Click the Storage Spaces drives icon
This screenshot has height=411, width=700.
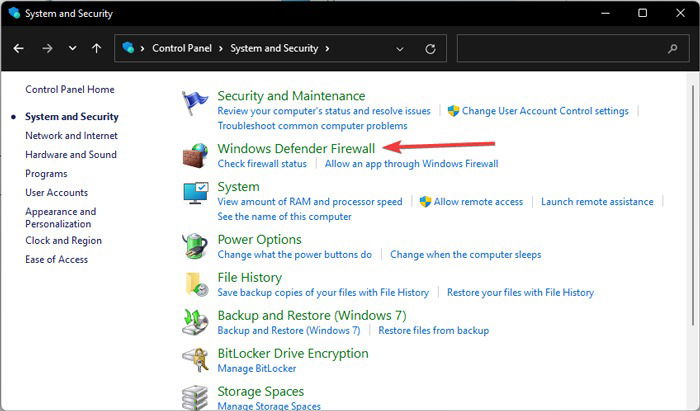point(195,397)
